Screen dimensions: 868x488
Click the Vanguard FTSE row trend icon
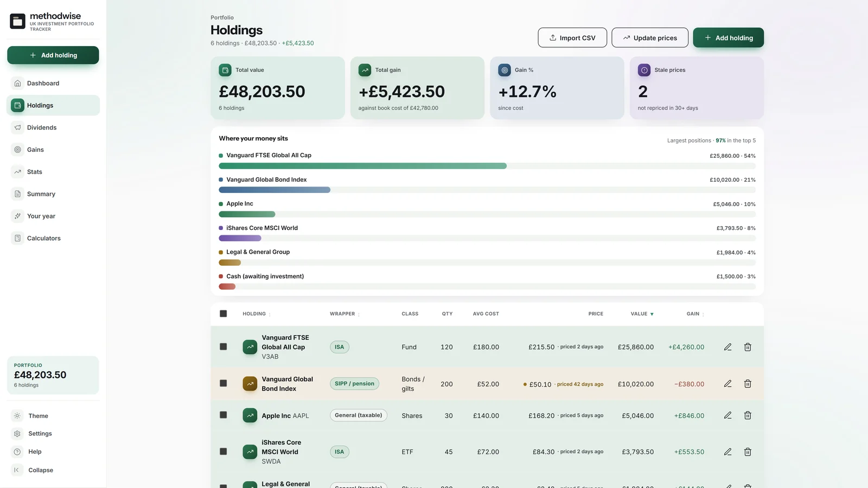[250, 347]
